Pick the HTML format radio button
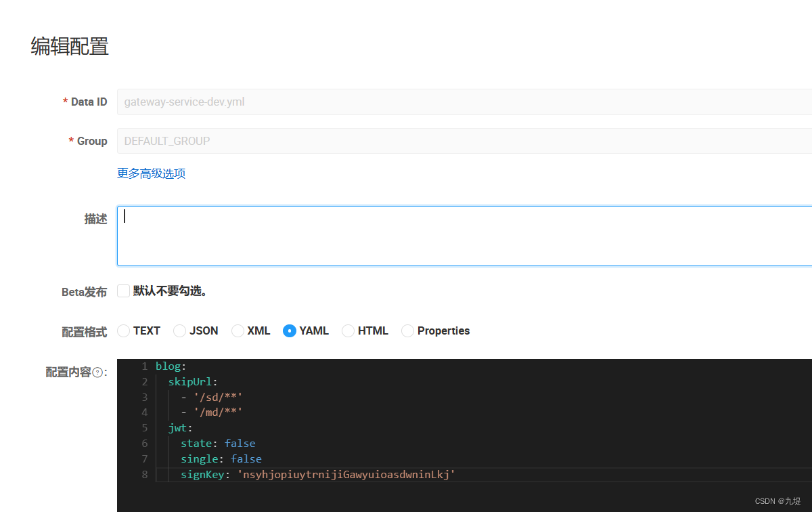This screenshot has width=812, height=512. click(348, 330)
